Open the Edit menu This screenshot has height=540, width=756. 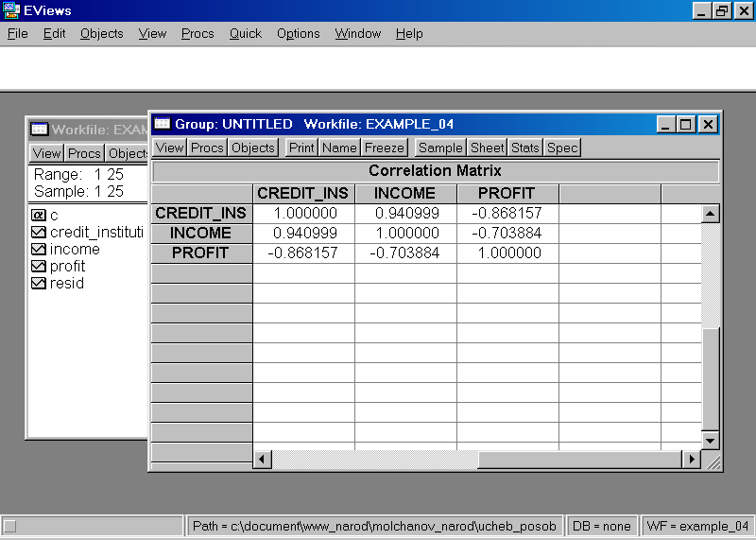point(54,33)
